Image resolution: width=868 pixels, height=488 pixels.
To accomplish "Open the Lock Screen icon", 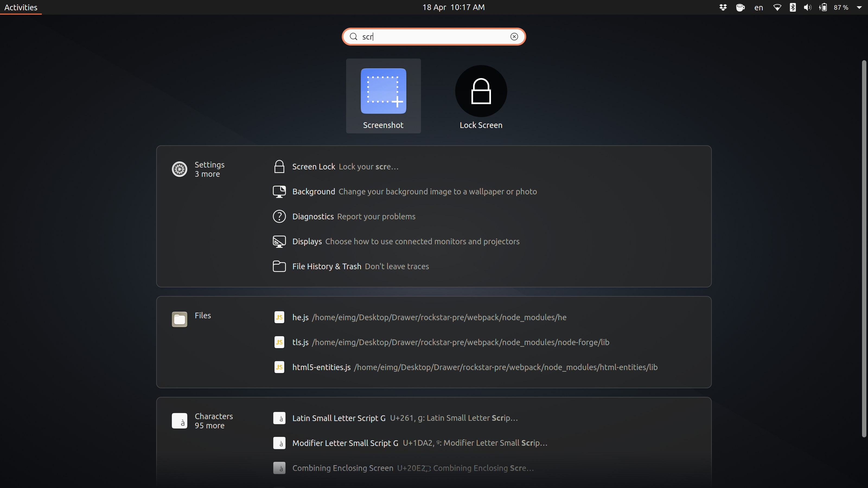I will pyautogui.click(x=481, y=91).
